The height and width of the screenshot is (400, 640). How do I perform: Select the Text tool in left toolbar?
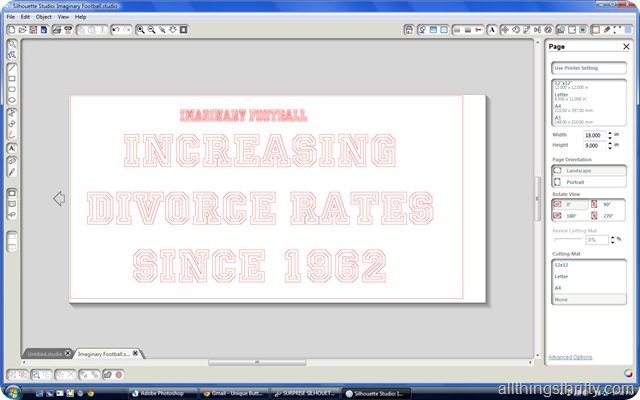[12, 147]
